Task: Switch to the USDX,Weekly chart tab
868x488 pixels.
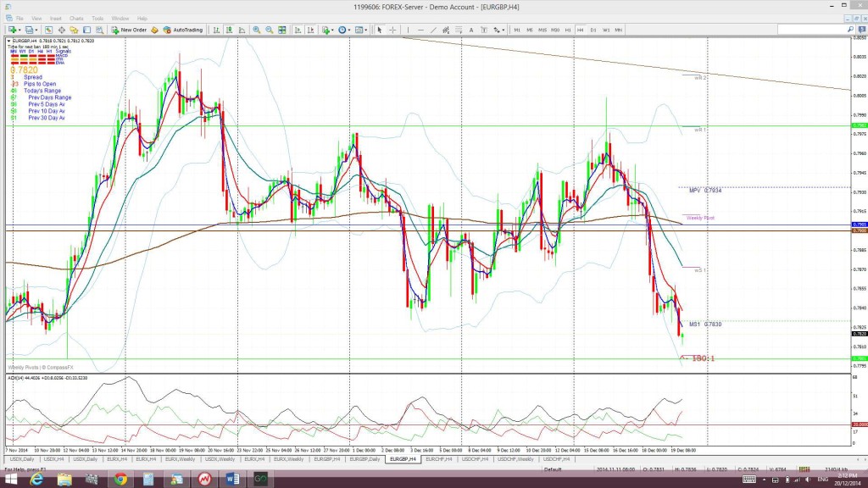Action: pyautogui.click(x=220, y=459)
